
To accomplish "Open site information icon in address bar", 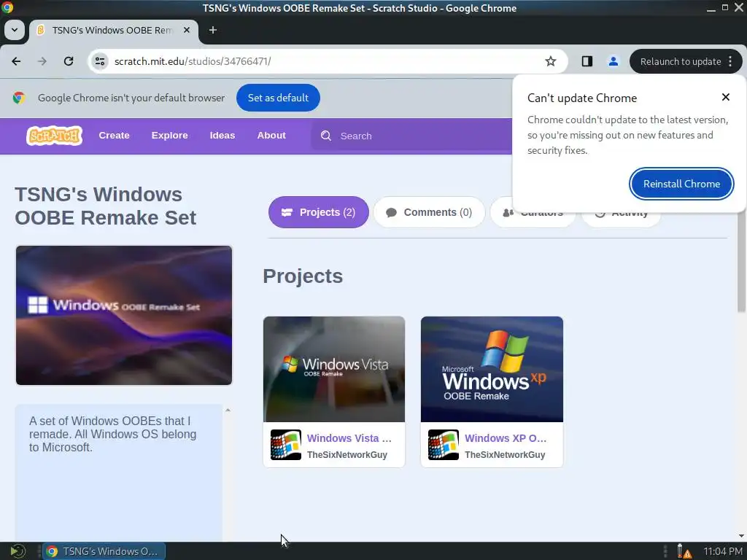I will 100,61.
